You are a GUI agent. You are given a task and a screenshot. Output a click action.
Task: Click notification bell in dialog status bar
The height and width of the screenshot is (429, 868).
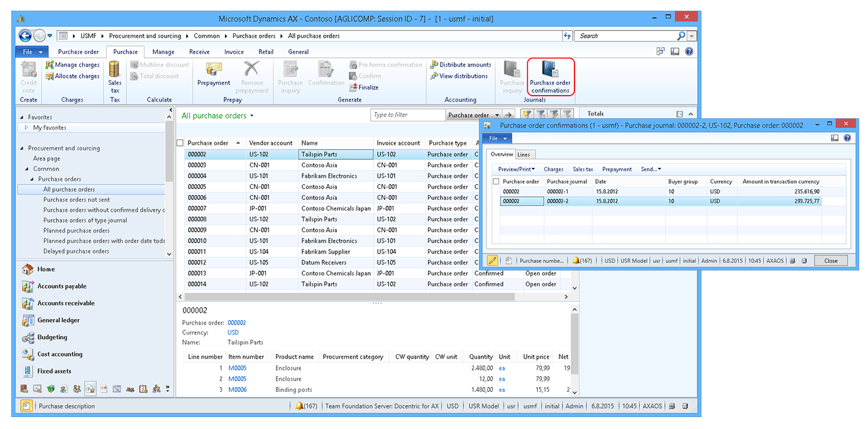click(576, 260)
